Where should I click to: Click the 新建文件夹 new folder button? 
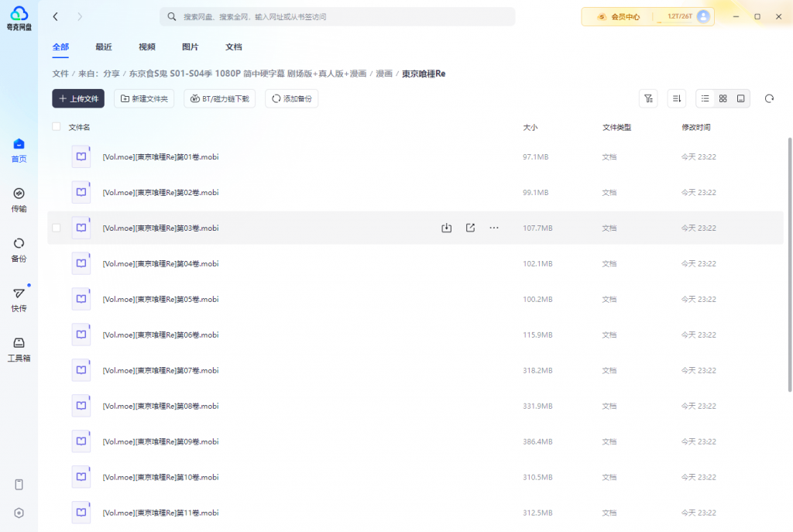point(144,98)
